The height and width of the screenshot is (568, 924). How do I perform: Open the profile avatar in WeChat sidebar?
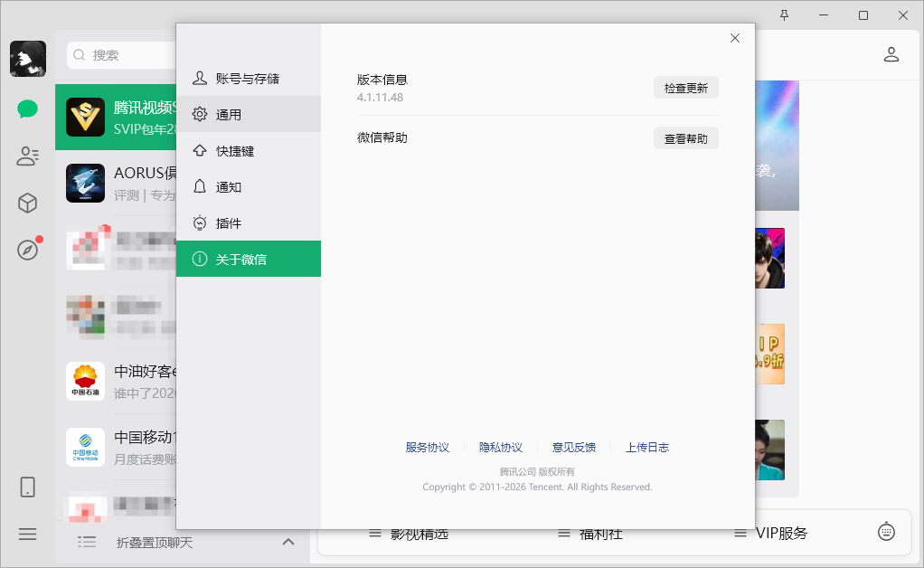(x=28, y=59)
